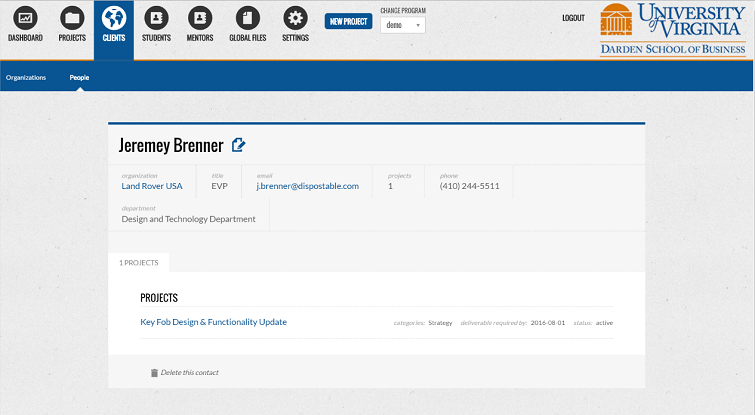Click the Logout link
This screenshot has height=415, width=755.
tap(573, 18)
